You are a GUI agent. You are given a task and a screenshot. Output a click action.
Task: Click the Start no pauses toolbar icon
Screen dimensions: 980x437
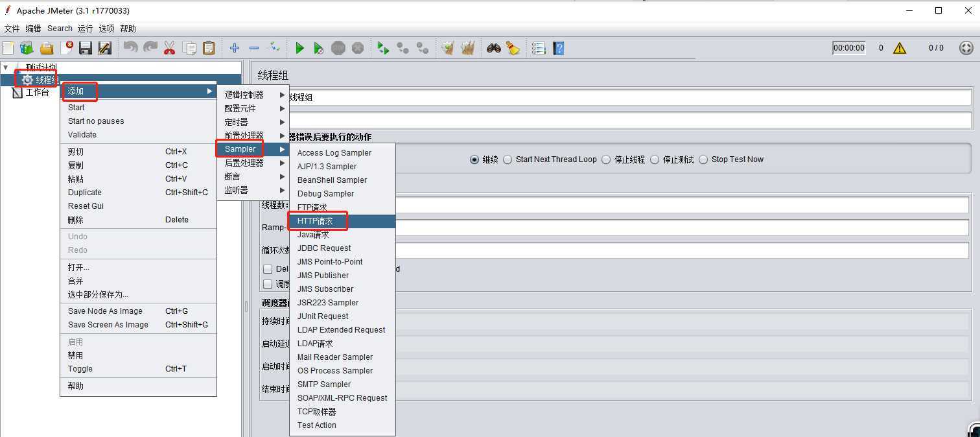tap(319, 48)
